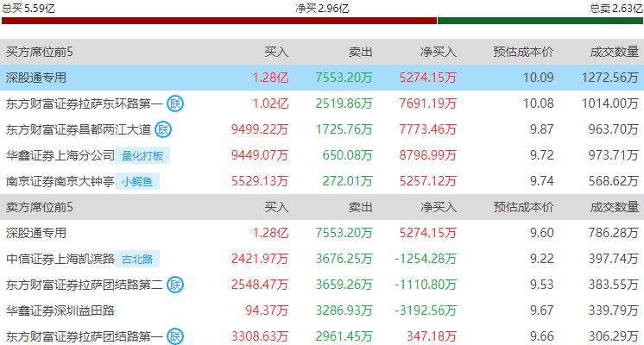
Task: Click net buy value 8798.99万
Action: point(427,155)
